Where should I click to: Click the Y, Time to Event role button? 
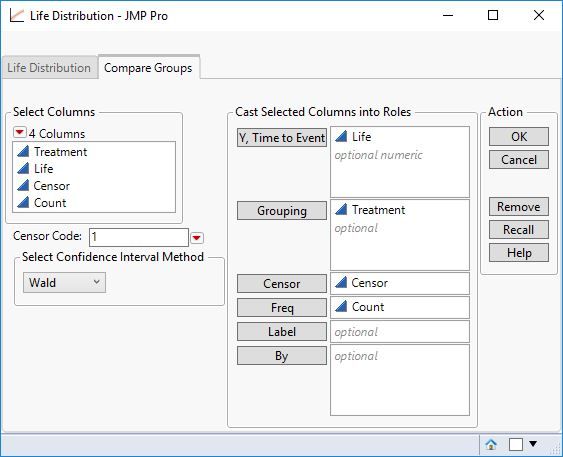282,137
